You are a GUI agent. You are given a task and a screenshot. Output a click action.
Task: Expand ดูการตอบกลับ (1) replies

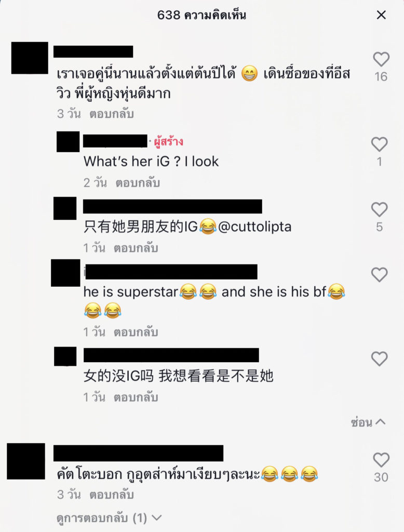pos(109,518)
